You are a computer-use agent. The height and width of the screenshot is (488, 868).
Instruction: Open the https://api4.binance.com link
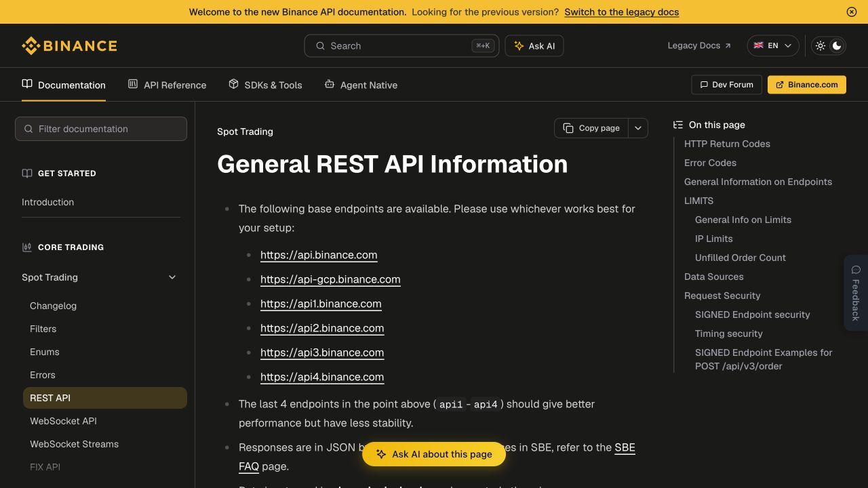tap(322, 377)
